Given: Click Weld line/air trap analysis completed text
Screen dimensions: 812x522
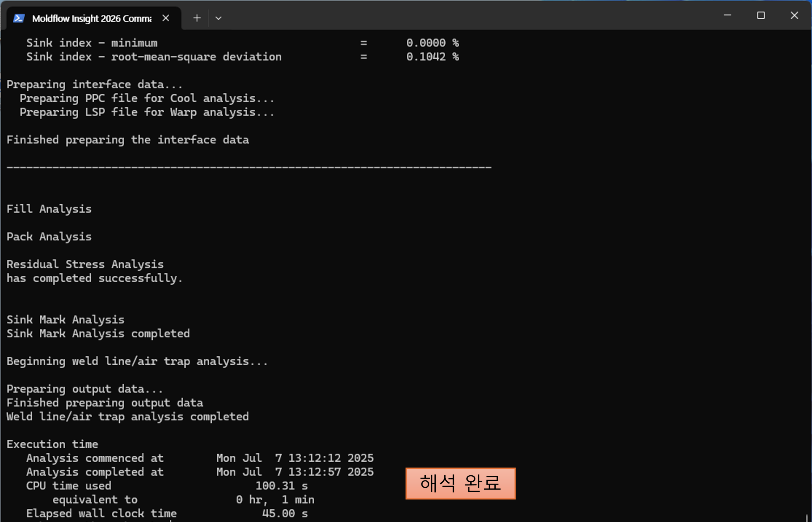Looking at the screenshot, I should coord(128,417).
